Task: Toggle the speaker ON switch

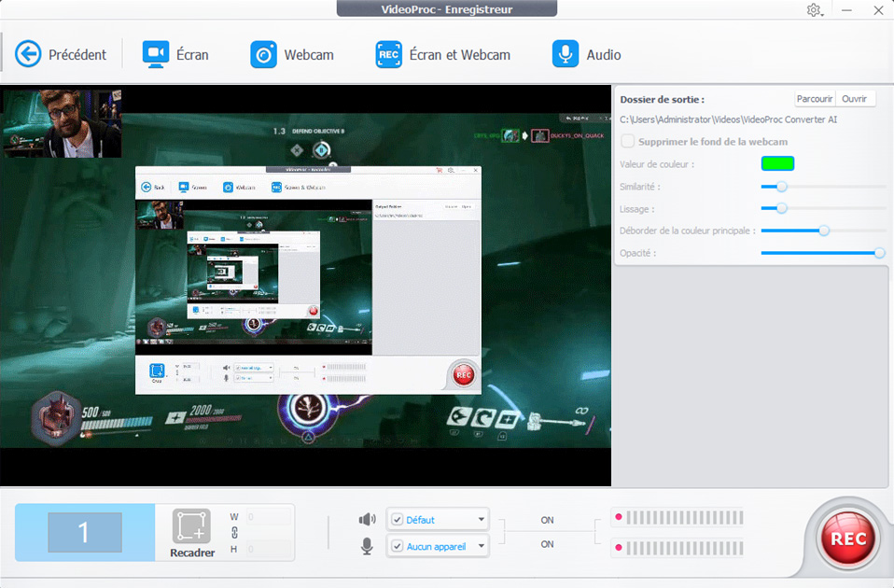Action: click(x=547, y=520)
